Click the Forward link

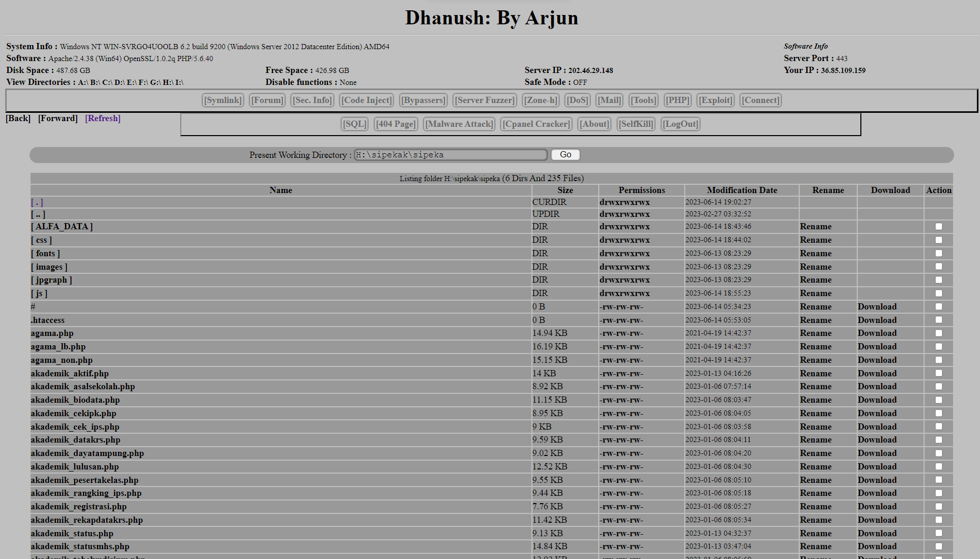click(58, 119)
